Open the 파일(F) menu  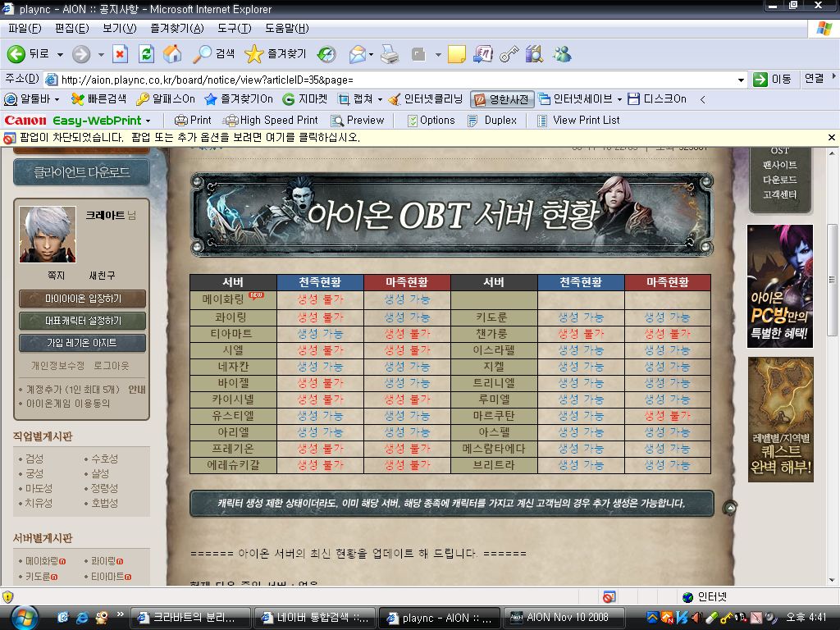(x=25, y=29)
